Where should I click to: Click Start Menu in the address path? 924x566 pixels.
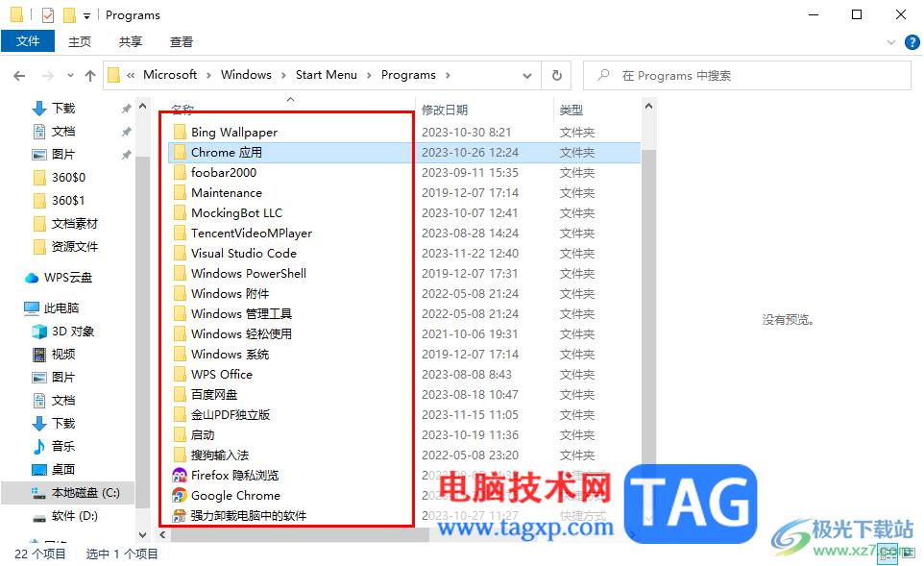click(326, 75)
